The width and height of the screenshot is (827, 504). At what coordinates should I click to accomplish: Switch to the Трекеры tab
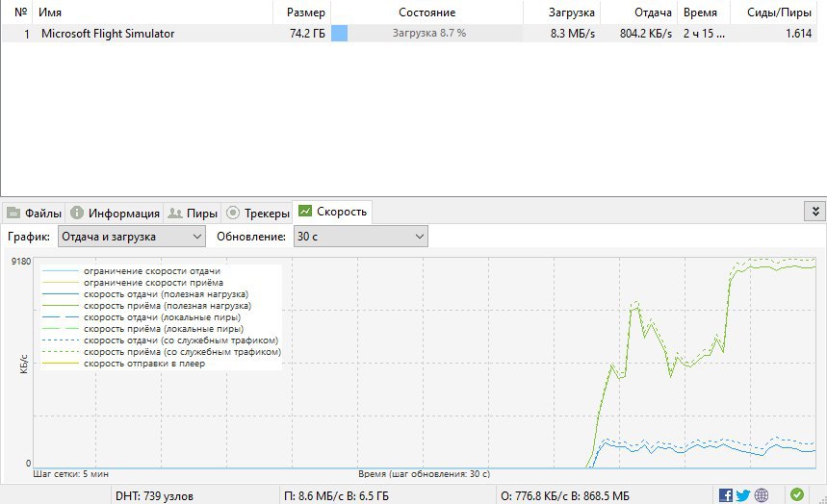pos(258,213)
